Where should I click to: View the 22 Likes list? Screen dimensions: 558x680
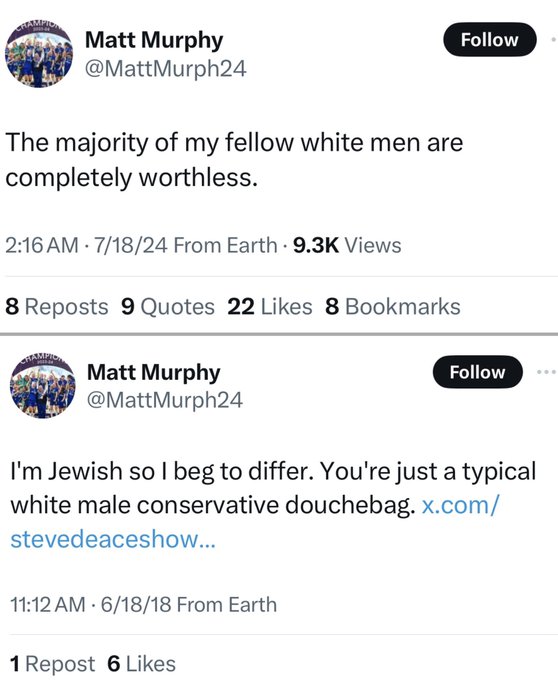tap(270, 307)
